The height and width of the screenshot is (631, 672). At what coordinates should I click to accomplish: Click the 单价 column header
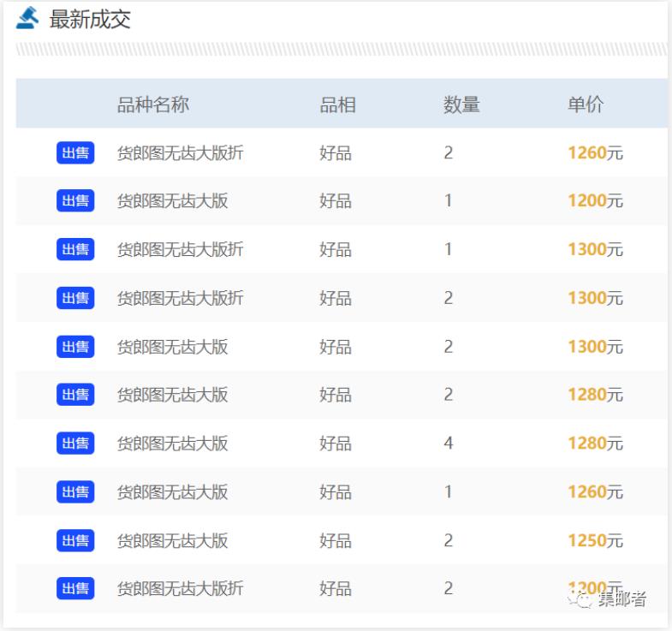[585, 104]
